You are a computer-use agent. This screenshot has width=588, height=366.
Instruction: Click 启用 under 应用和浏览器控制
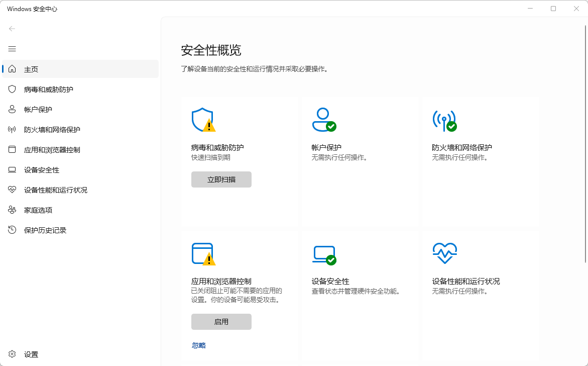point(221,321)
